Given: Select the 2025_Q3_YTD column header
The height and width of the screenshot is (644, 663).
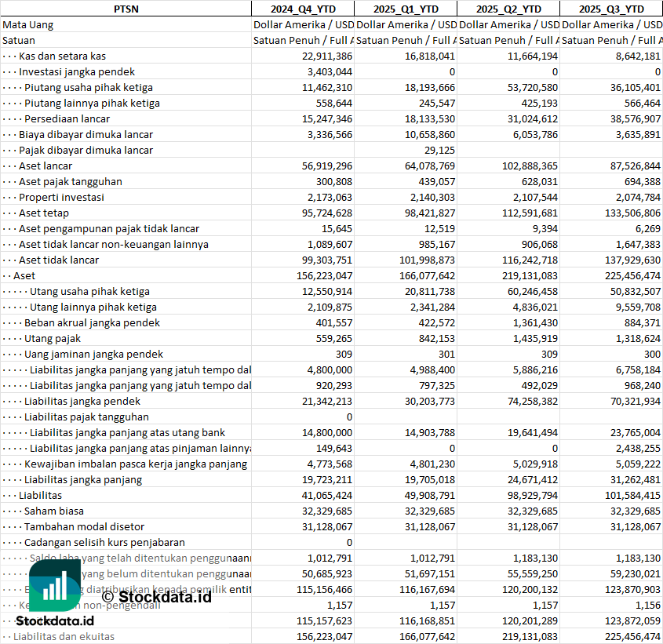Looking at the screenshot, I should (611, 9).
